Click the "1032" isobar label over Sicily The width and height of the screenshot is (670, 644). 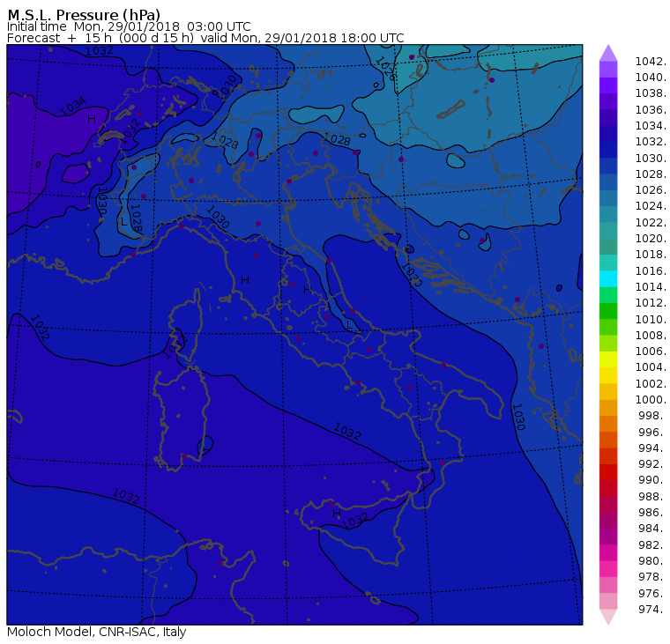click(x=354, y=521)
